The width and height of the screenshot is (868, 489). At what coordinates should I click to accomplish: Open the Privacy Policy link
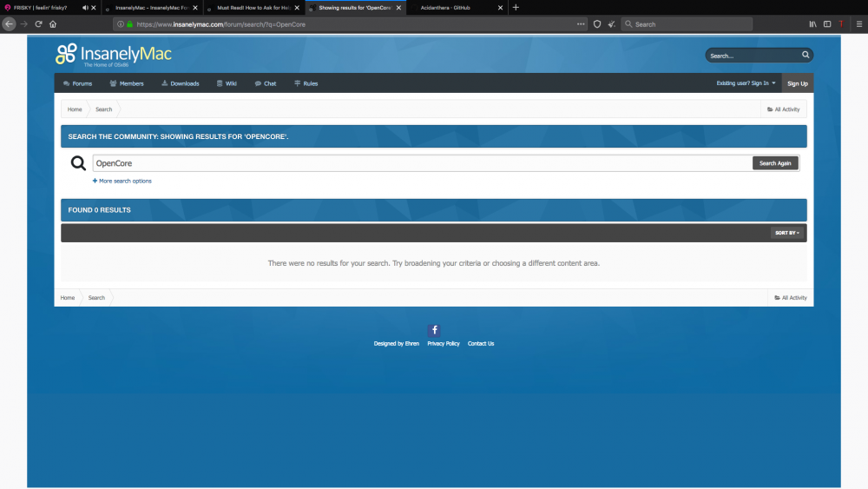(444, 344)
